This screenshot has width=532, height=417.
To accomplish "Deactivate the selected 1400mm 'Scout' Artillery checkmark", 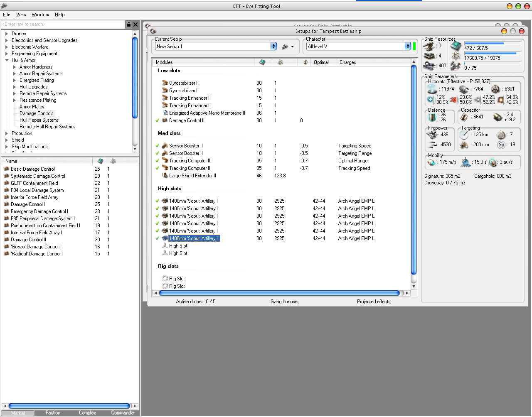I will pos(158,238).
